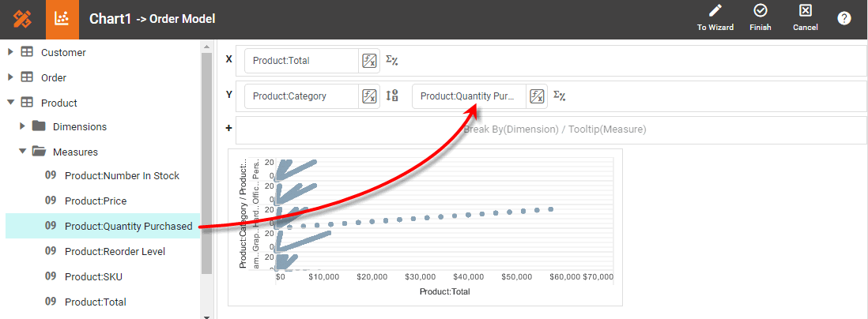This screenshot has width=868, height=319.
Task: Edit formula icon for Product:Total field
Action: (x=369, y=60)
